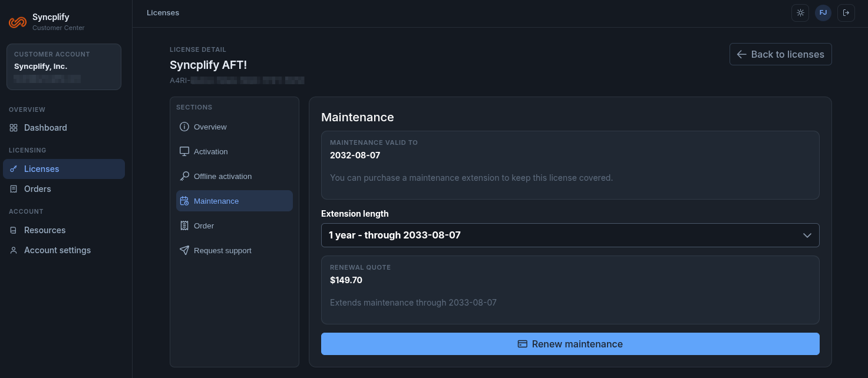Click the Syncplify AFT! license title
Screen dimensions: 868x378
click(208, 65)
